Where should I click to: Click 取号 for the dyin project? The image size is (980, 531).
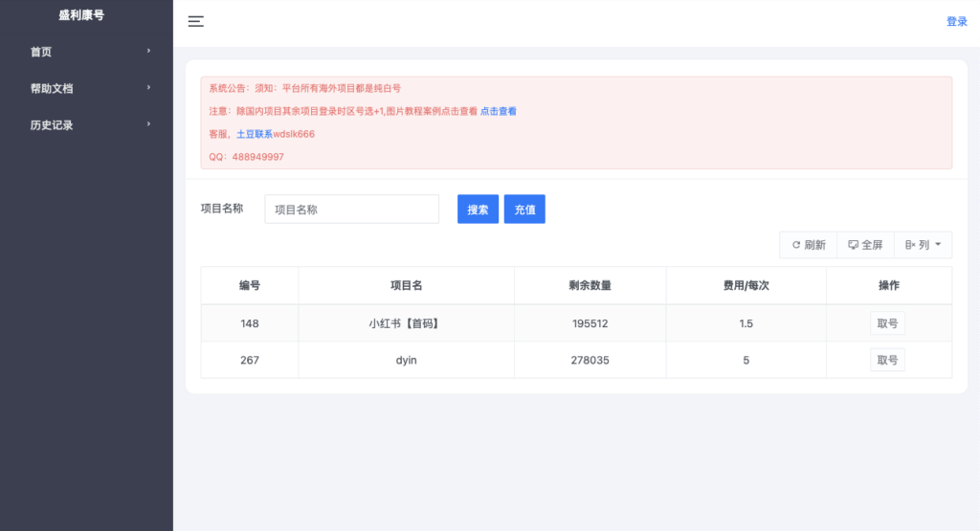pyautogui.click(x=887, y=360)
